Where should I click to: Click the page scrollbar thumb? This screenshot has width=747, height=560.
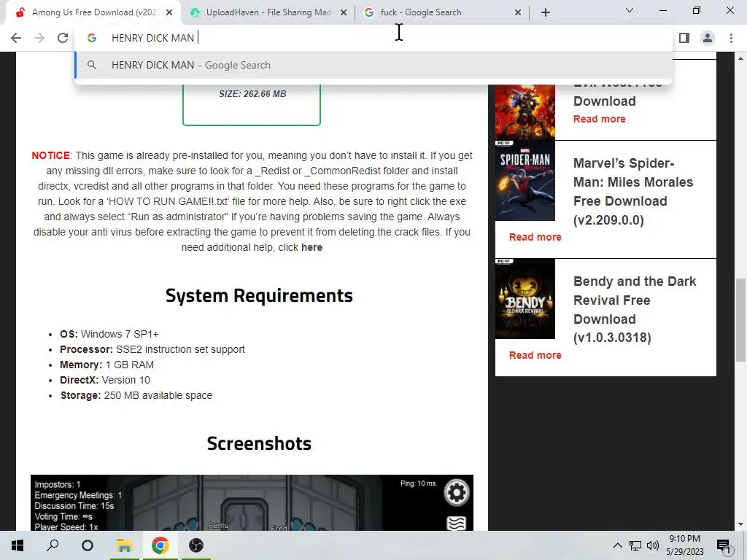click(x=740, y=320)
